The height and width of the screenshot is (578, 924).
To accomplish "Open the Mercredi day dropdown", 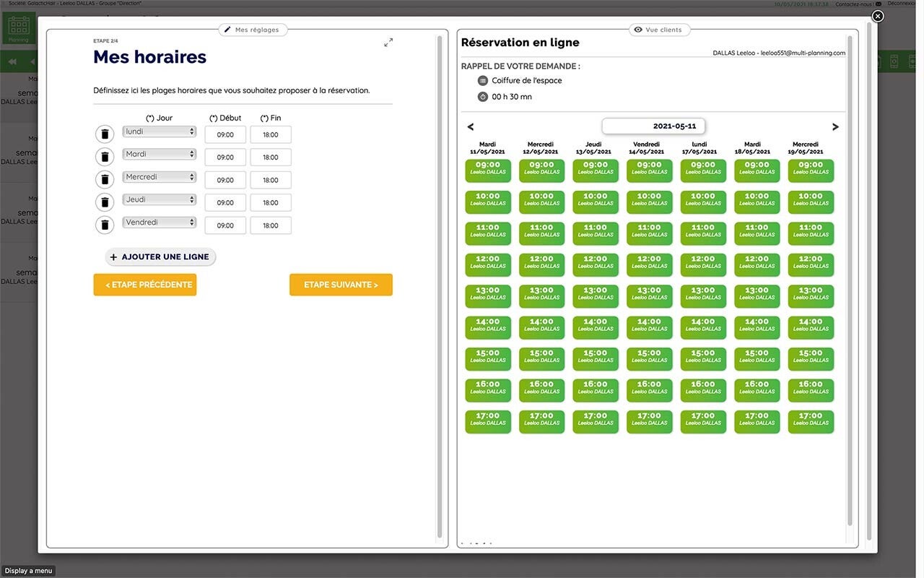I will (159, 177).
